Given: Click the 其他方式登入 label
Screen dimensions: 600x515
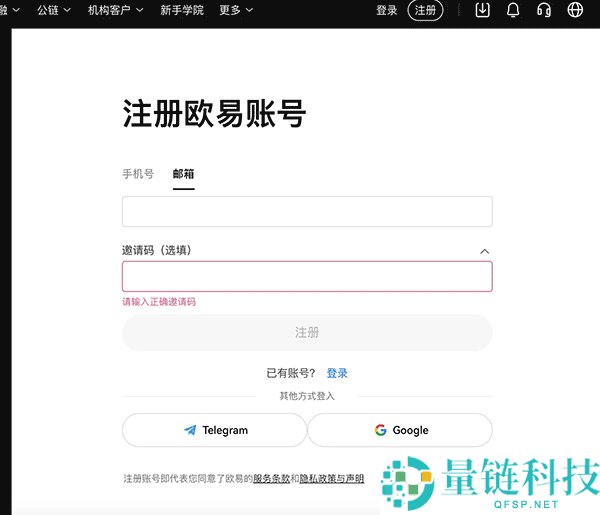Looking at the screenshot, I should pyautogui.click(x=307, y=396).
